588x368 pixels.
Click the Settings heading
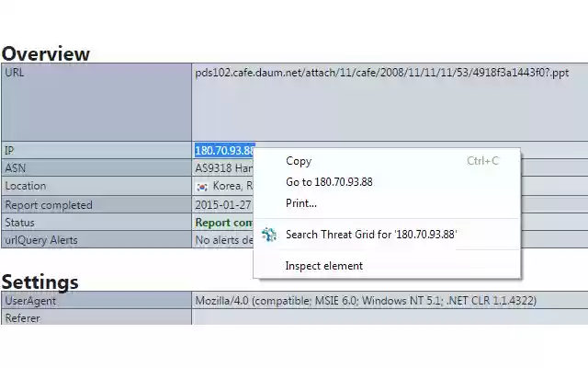pos(40,282)
